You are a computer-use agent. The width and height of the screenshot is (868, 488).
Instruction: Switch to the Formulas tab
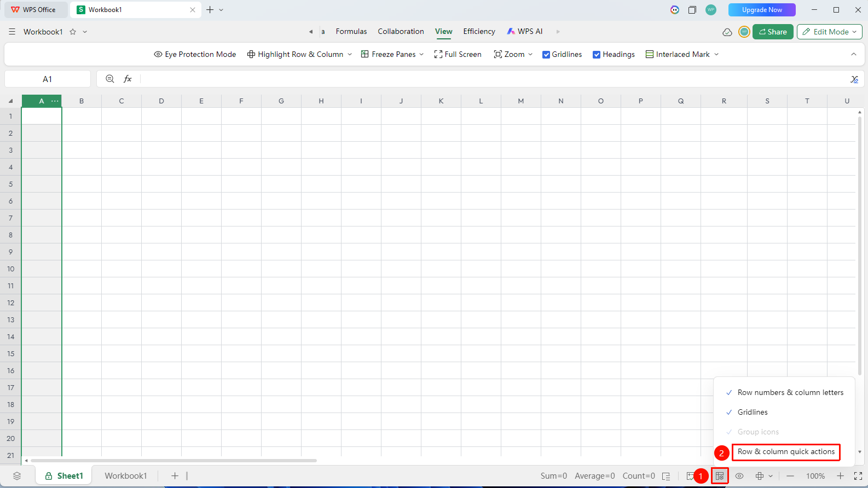pyautogui.click(x=351, y=32)
